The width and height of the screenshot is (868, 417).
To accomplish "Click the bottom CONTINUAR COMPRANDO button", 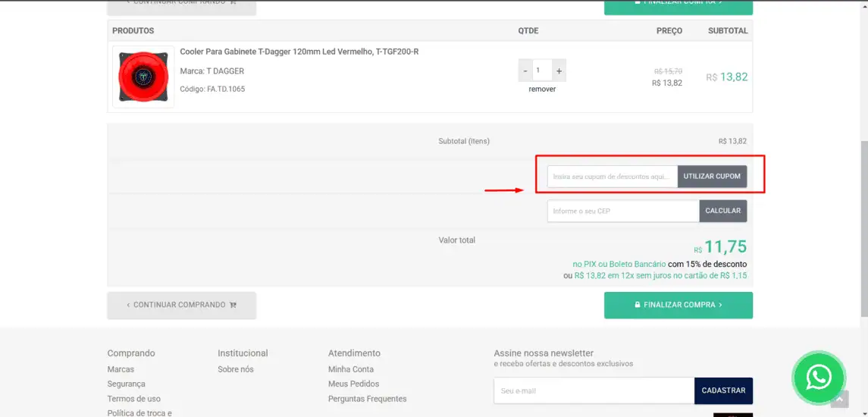I will click(x=182, y=305).
